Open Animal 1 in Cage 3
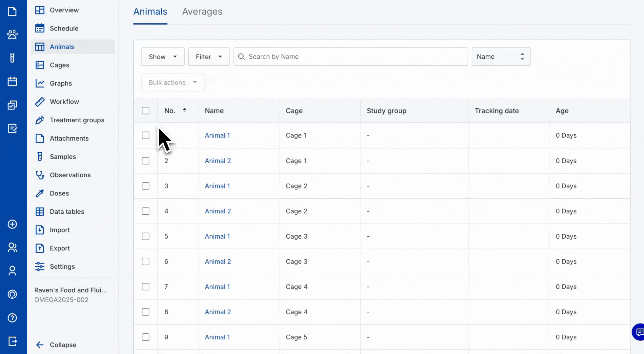The height and width of the screenshot is (354, 644). tap(217, 236)
